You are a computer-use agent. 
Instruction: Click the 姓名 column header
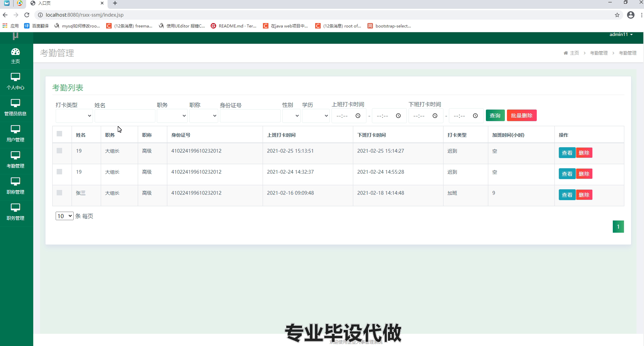coord(81,135)
